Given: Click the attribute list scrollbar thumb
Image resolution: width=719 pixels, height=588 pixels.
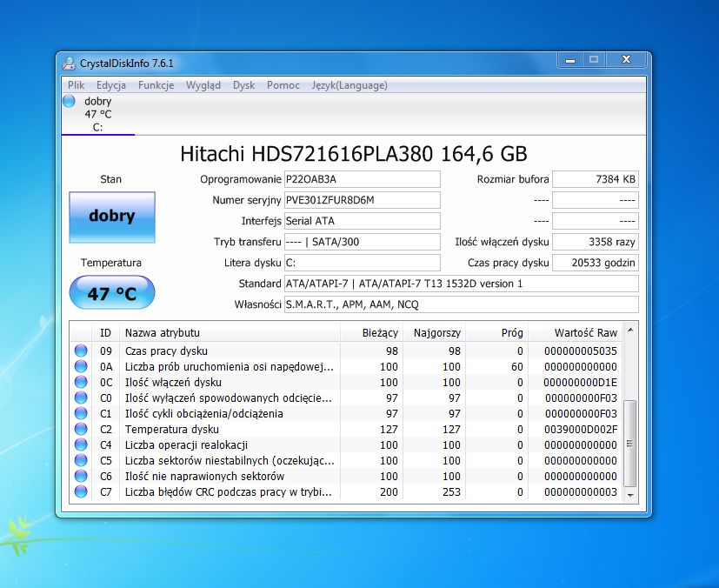Looking at the screenshot, I should tap(630, 443).
